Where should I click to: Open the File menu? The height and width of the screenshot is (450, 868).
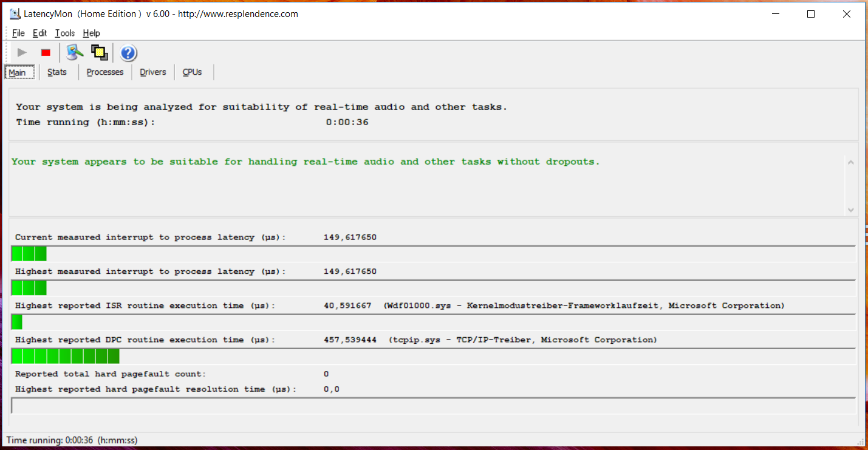pyautogui.click(x=18, y=33)
